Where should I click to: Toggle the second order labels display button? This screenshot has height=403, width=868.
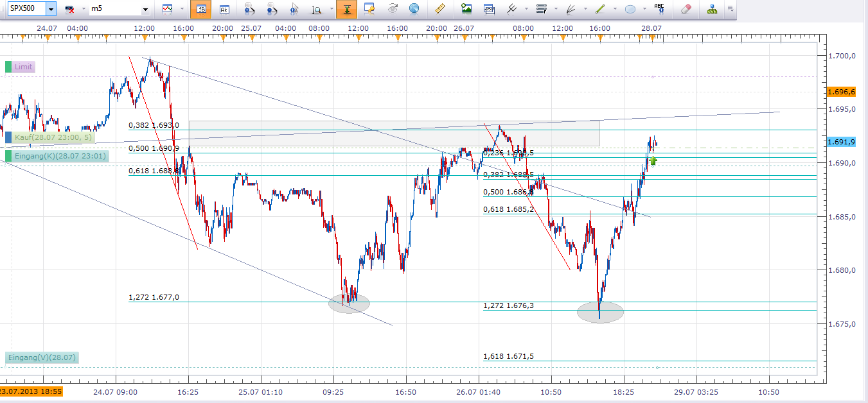224,10
